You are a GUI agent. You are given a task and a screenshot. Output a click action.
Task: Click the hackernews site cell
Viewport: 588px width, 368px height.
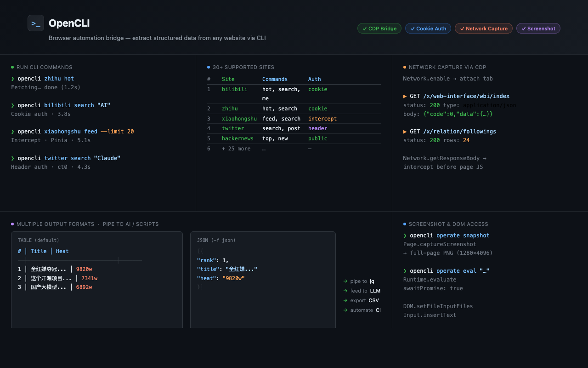pyautogui.click(x=237, y=138)
